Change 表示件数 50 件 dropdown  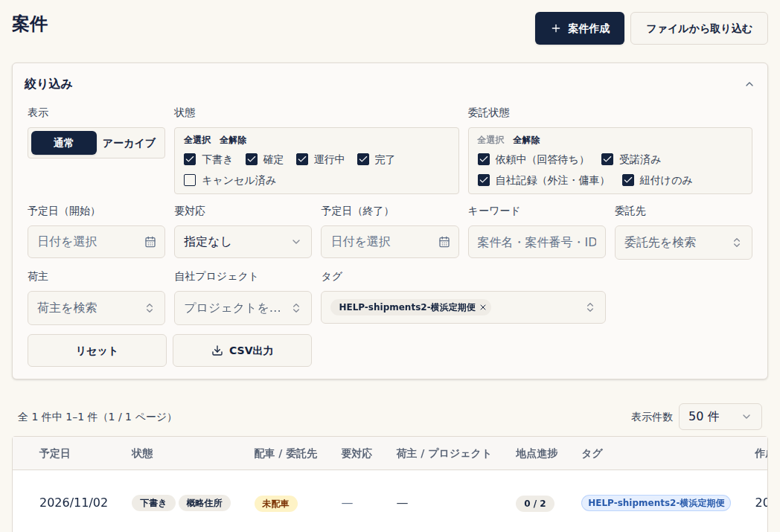pyautogui.click(x=720, y=417)
